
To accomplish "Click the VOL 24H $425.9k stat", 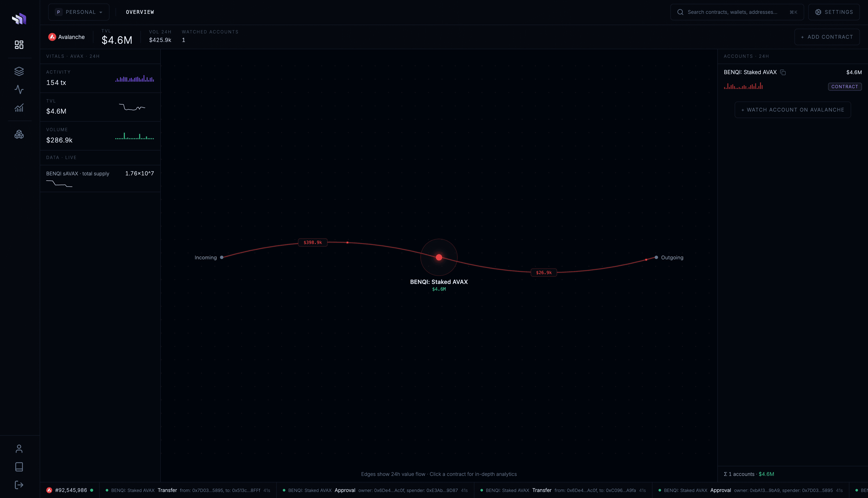I will [160, 36].
